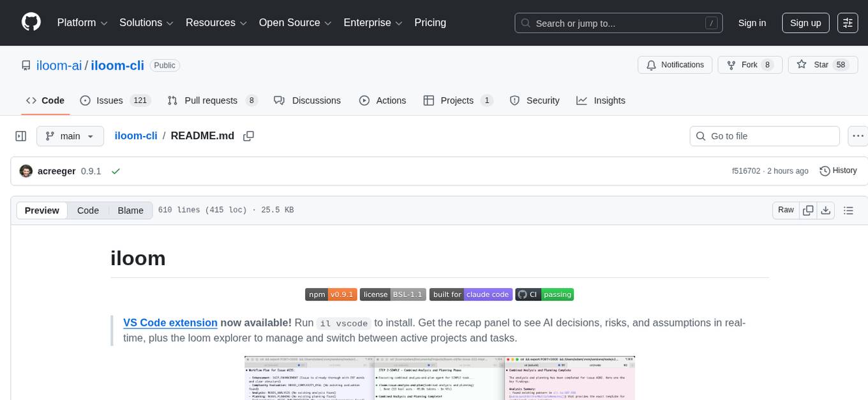Screen dimensions: 868x400
Task: Click the Sign up button
Action: pos(805,22)
